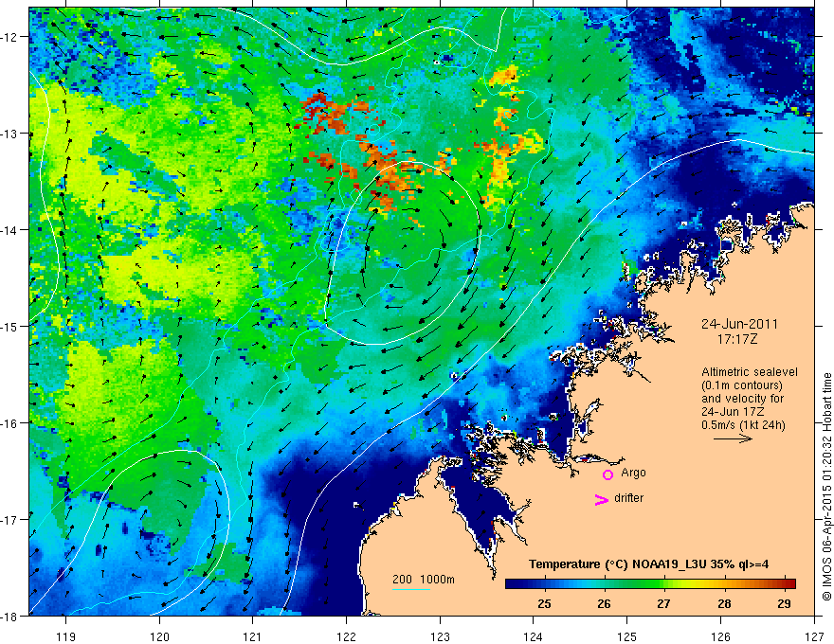The image size is (834, 644).
Task: Click the '(0.1m contours)' caption line
Action: tap(742, 385)
